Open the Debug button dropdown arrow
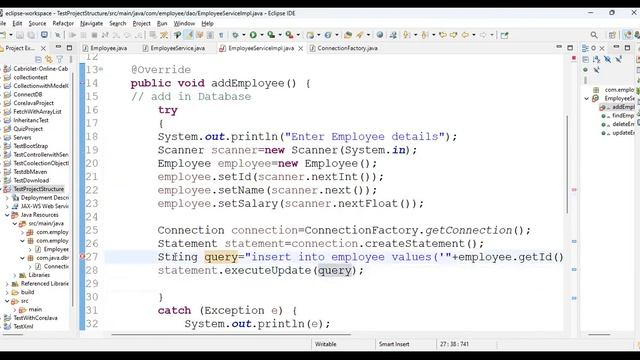Screen dimensions: 640x360 (x=244, y=35)
